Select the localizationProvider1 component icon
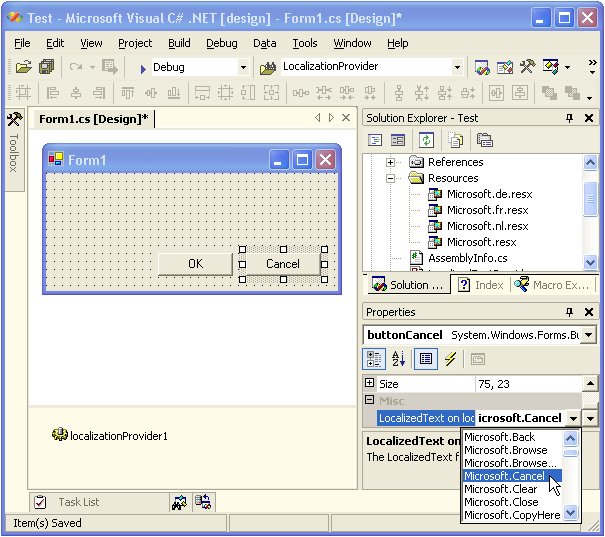Image resolution: width=605 pixels, height=537 pixels. 59,434
